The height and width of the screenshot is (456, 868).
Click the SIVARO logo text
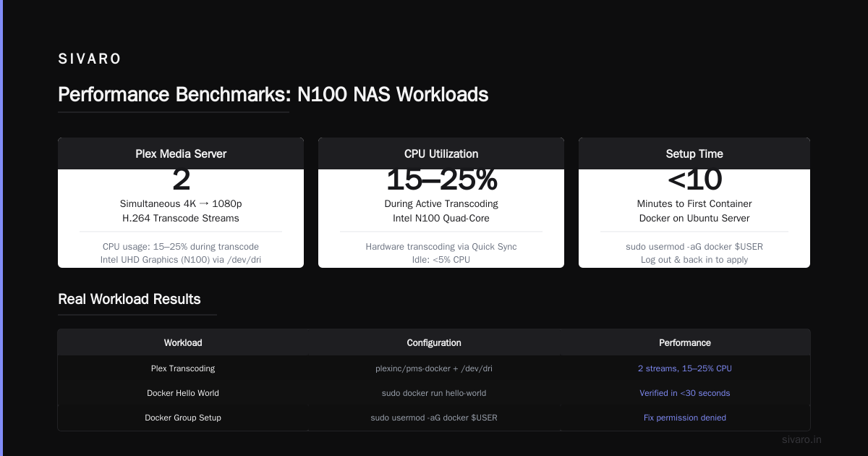[90, 59]
